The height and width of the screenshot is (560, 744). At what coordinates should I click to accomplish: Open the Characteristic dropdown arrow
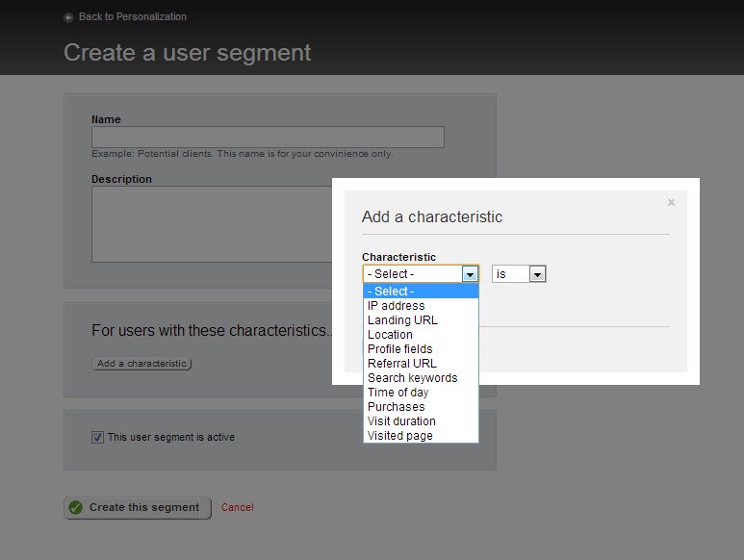[470, 274]
